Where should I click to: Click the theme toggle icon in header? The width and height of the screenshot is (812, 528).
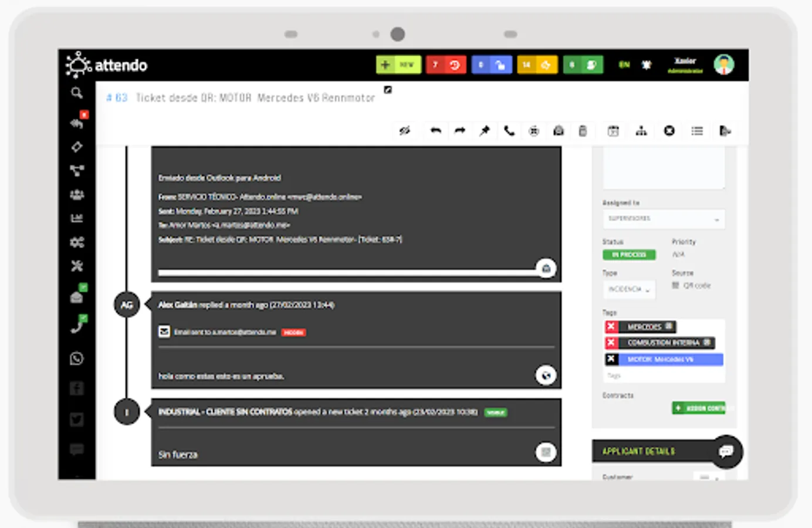point(647,65)
